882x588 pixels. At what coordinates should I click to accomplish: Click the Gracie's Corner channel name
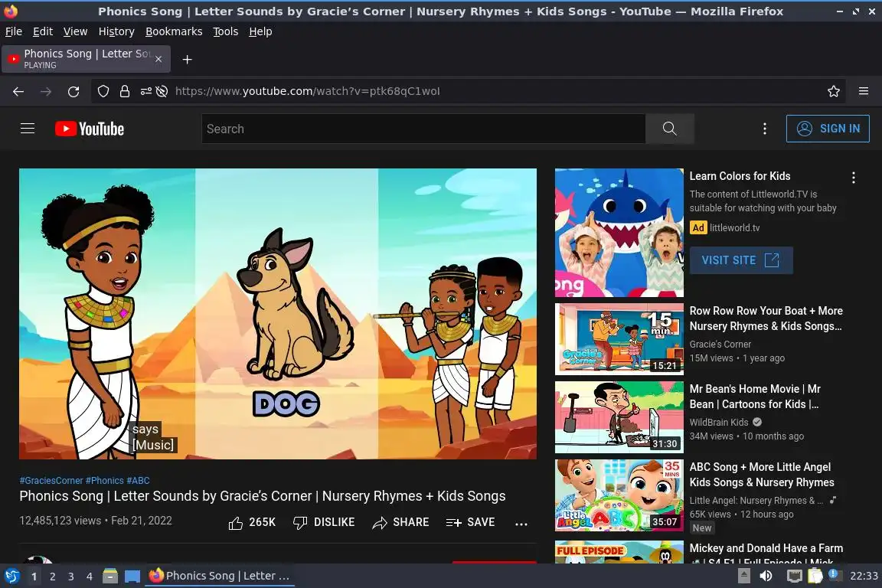pos(720,344)
